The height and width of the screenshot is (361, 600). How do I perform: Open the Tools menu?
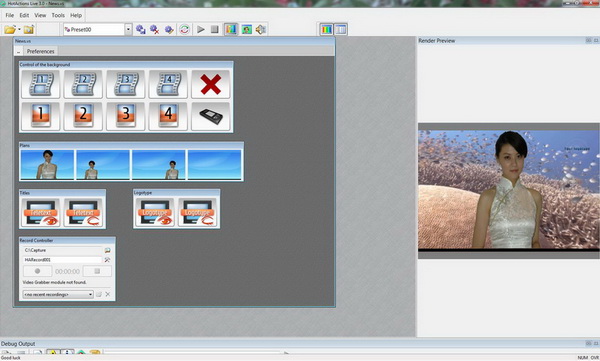(58, 15)
